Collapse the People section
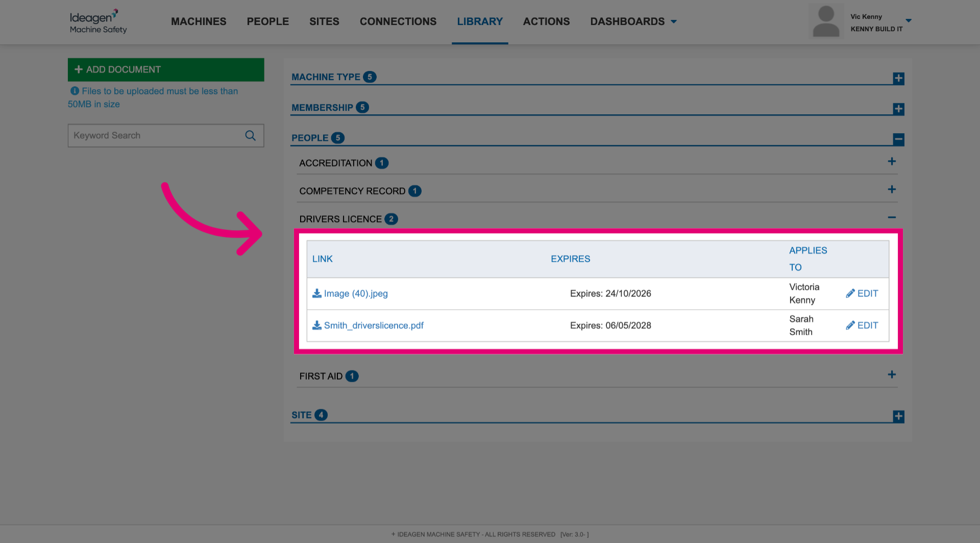 point(898,139)
